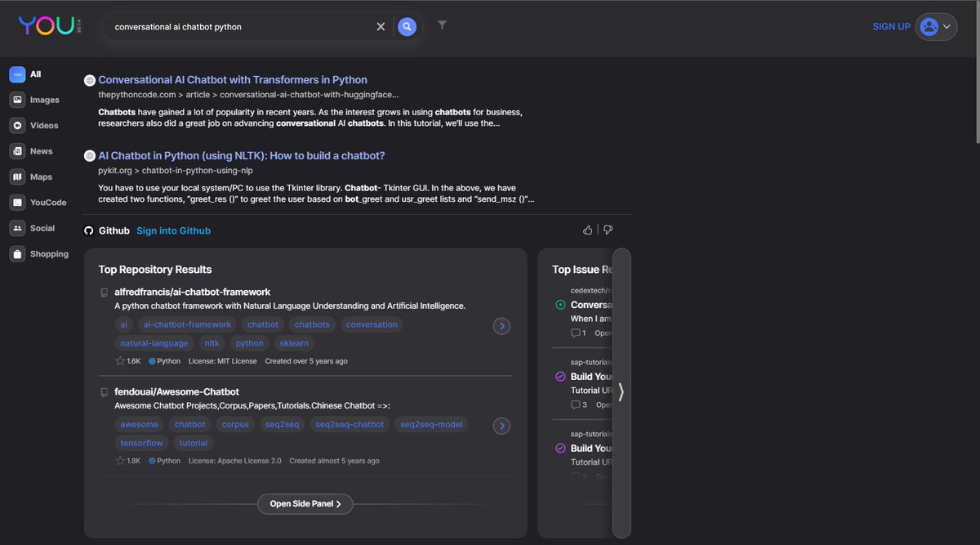Click the SIGN UP link

891,27
